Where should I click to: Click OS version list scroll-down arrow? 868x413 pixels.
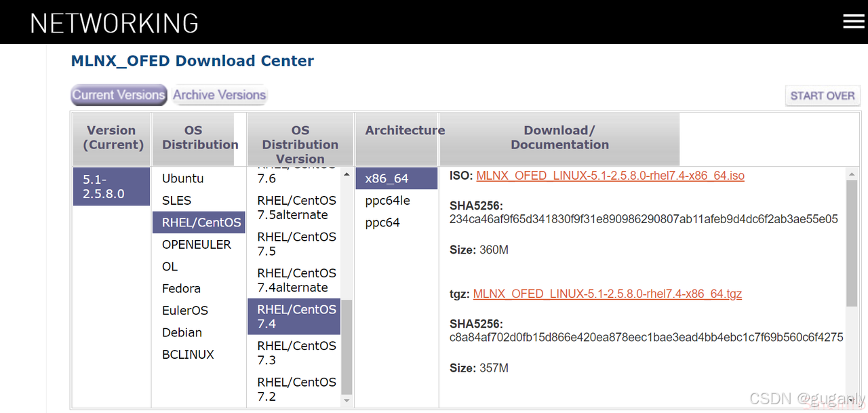347,401
